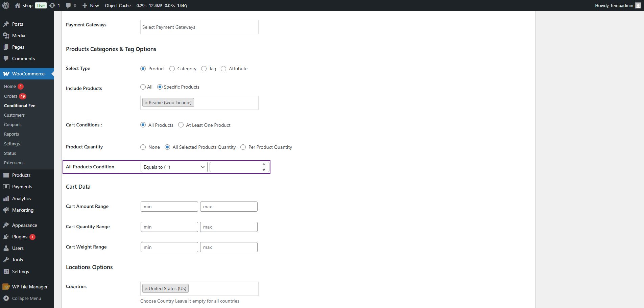Remove United States (US) tag with x
Viewport: 644px width, 308px height.
[x=146, y=289]
